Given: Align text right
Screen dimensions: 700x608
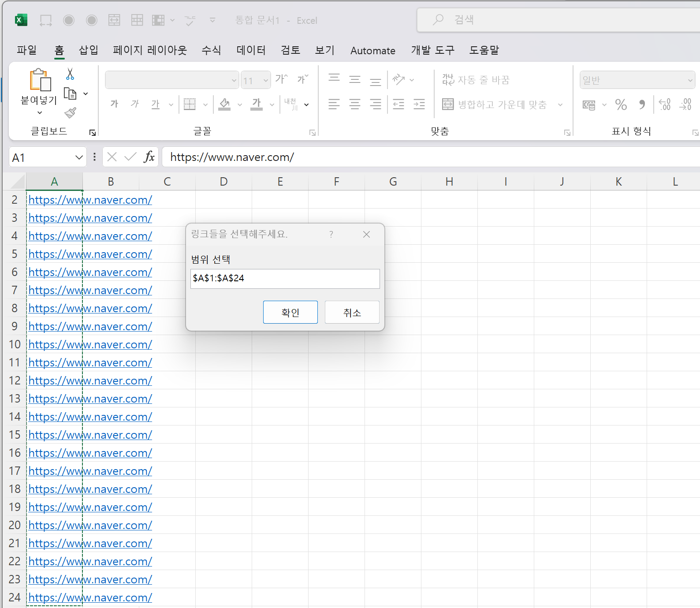Looking at the screenshot, I should (x=376, y=104).
